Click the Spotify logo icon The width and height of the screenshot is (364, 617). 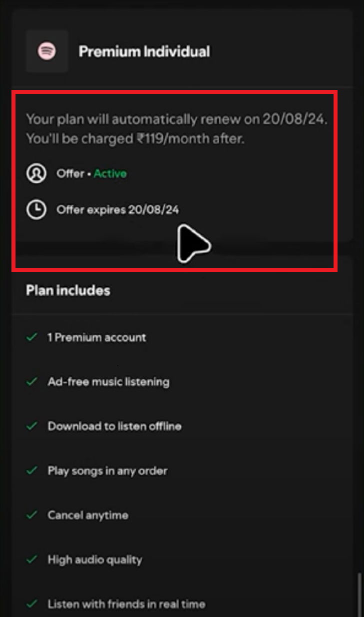(46, 51)
